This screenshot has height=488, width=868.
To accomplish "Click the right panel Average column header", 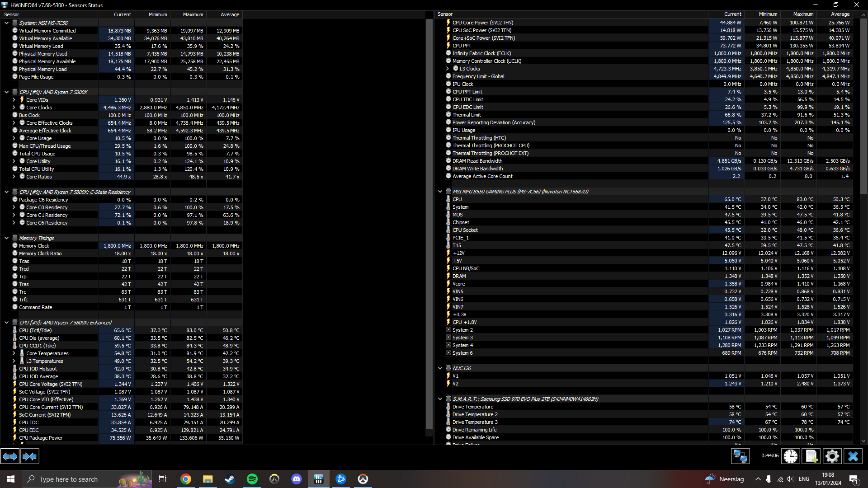I will [x=840, y=14].
